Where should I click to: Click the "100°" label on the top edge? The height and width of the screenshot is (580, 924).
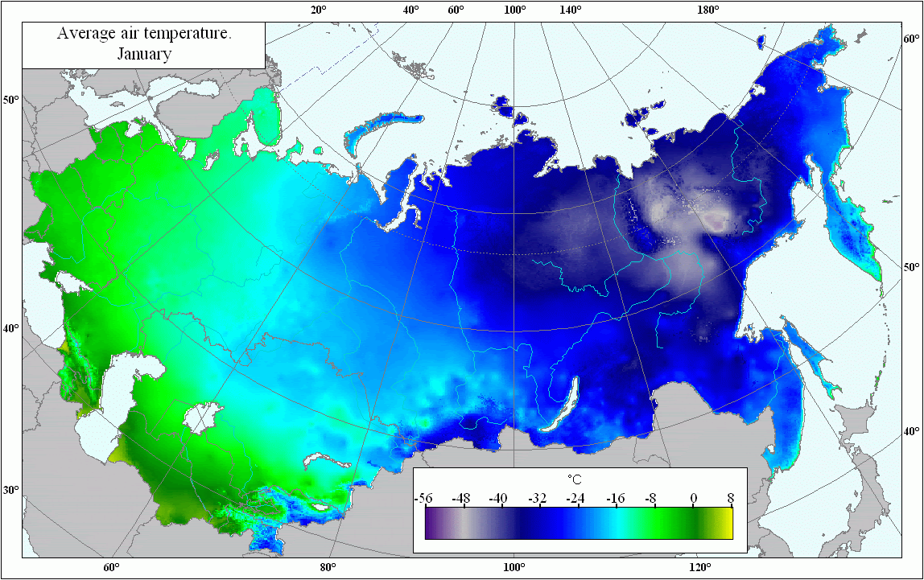(515, 10)
